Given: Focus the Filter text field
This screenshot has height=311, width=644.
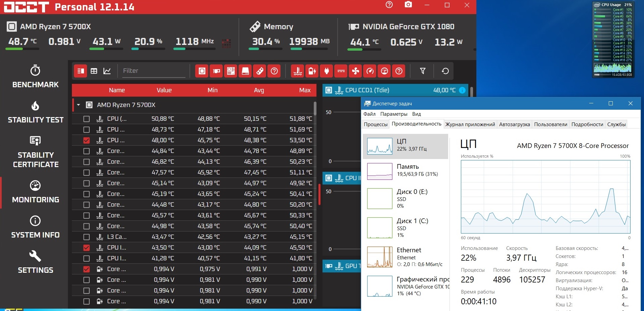Looking at the screenshot, I should (x=154, y=71).
